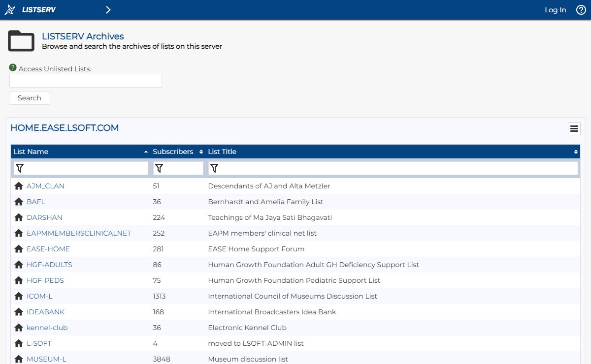Viewport: 591px width, 364px height.
Task: Select 'International Broadcasters Idea Bank' title
Action: (272, 312)
